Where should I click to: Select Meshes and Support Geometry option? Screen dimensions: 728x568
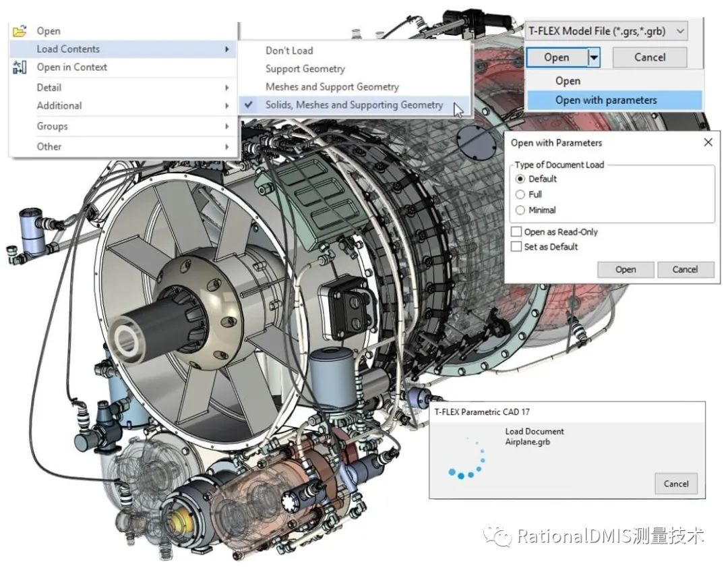tap(332, 86)
